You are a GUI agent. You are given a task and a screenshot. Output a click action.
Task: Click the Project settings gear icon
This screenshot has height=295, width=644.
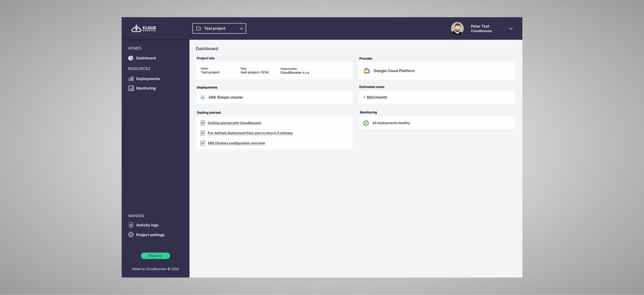131,235
